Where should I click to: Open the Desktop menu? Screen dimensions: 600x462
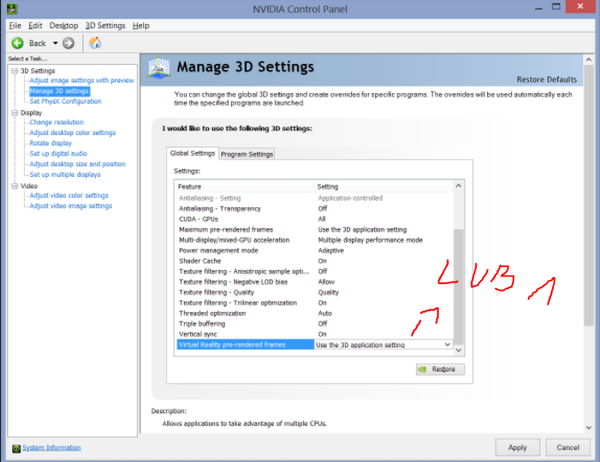64,26
